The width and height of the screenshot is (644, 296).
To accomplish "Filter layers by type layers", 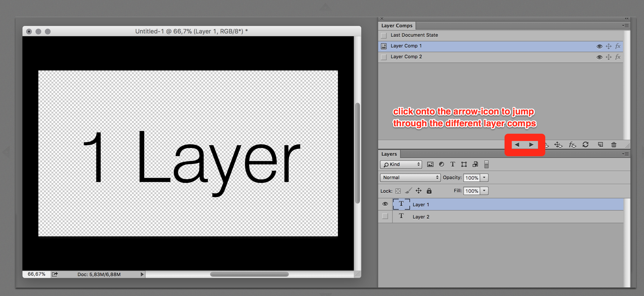I will tap(452, 164).
